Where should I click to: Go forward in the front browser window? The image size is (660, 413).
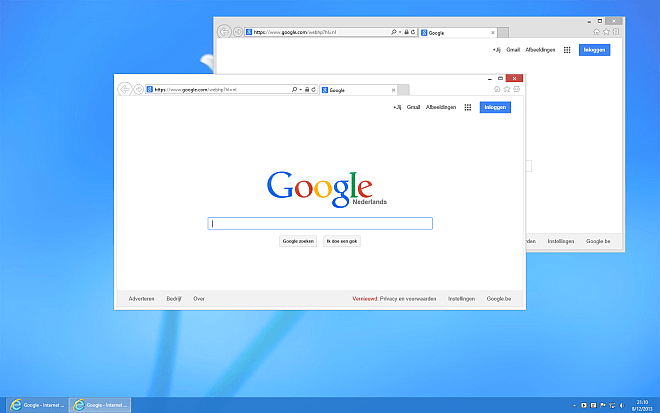pos(138,90)
